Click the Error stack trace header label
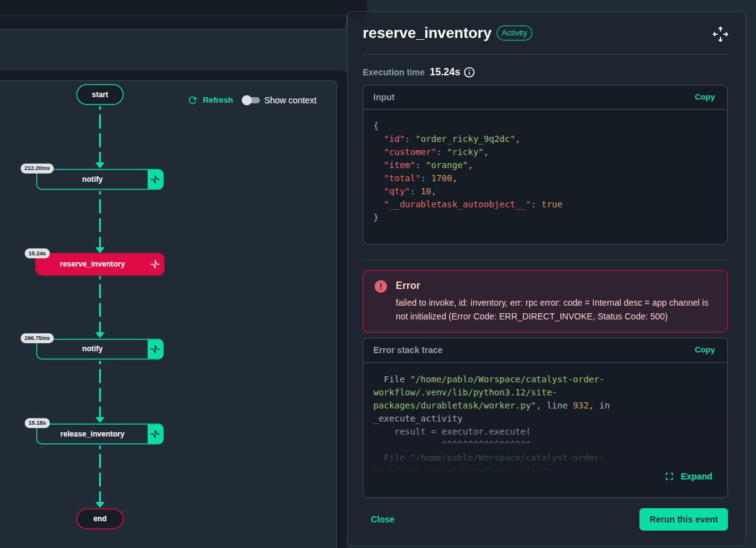 tap(408, 350)
